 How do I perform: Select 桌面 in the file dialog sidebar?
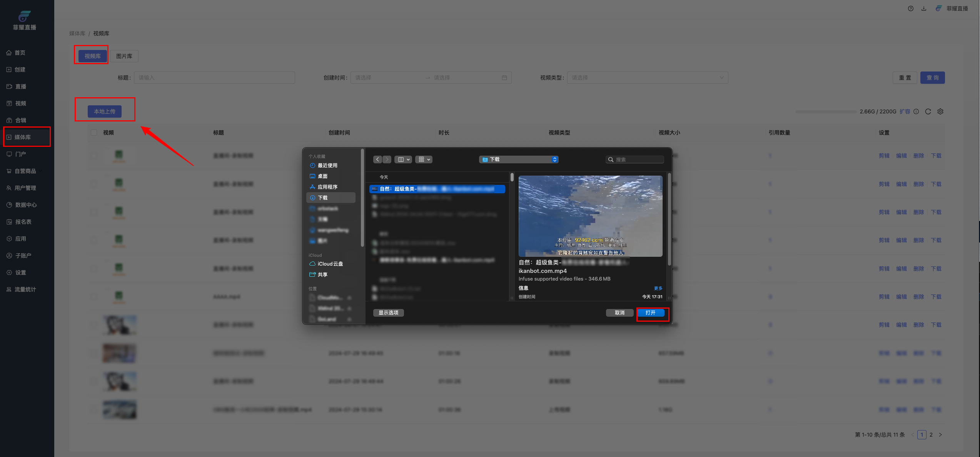tap(322, 176)
